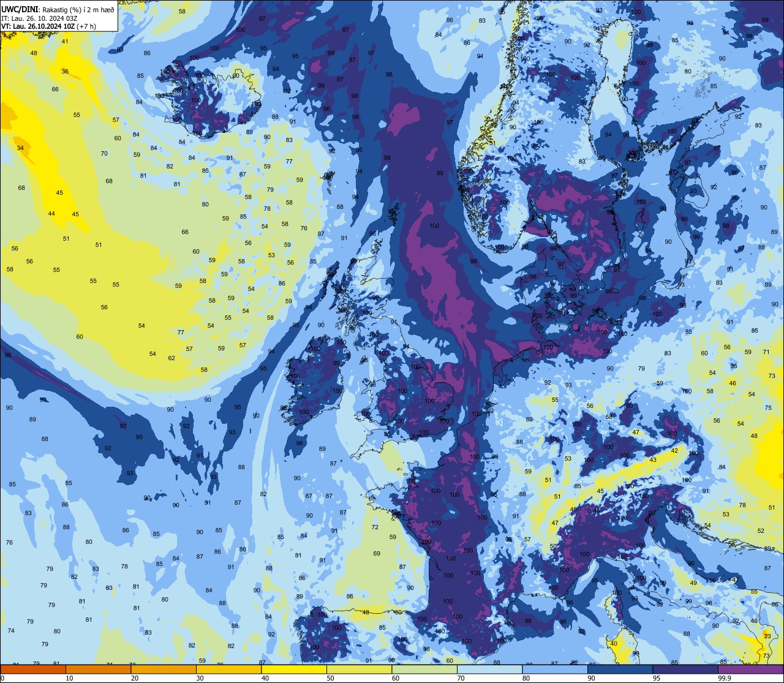
Task: Click the legend tick label 50
Action: click(330, 678)
